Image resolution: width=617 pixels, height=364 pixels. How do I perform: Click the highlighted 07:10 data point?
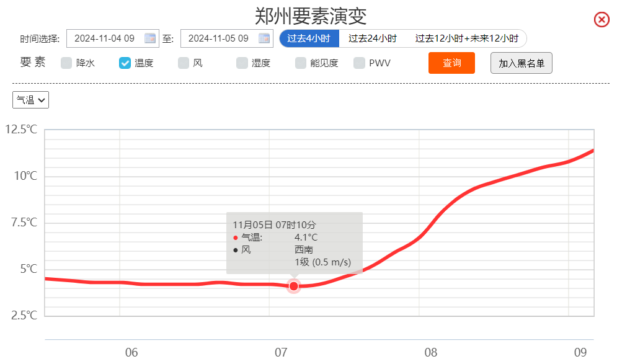coord(293,286)
